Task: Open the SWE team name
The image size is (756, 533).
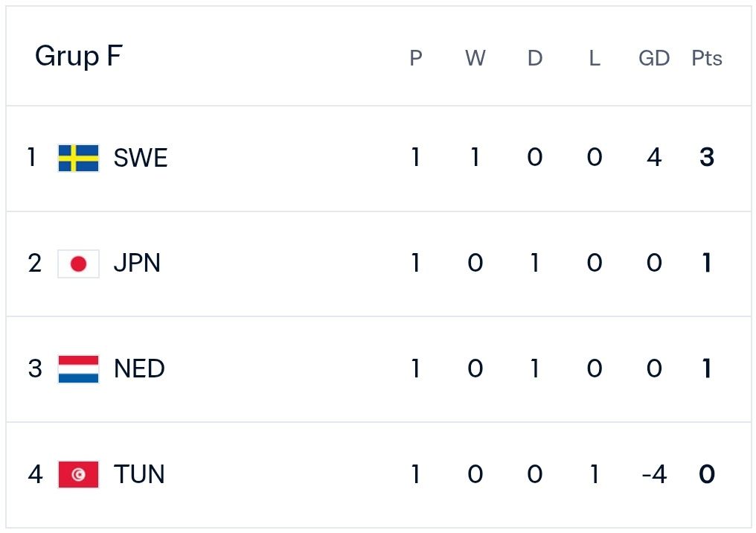Action: pos(141,158)
